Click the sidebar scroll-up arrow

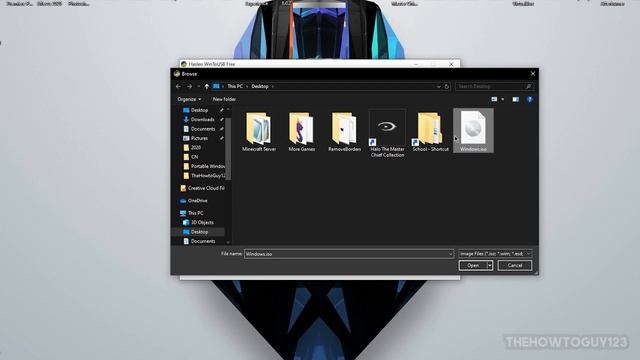228,110
